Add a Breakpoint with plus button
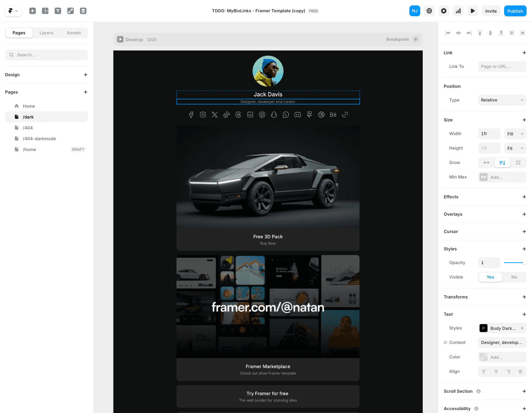The height and width of the screenshot is (413, 532). click(x=416, y=39)
